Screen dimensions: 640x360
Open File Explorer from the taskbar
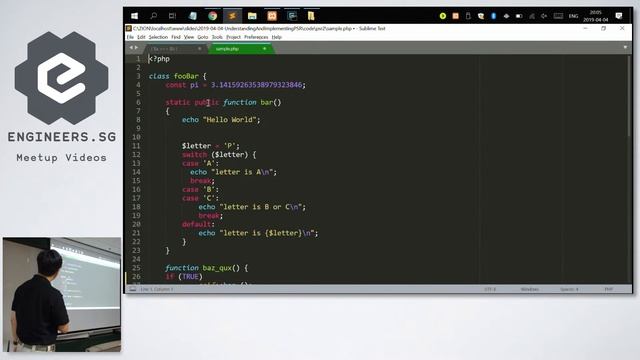pyautogui.click(x=252, y=16)
